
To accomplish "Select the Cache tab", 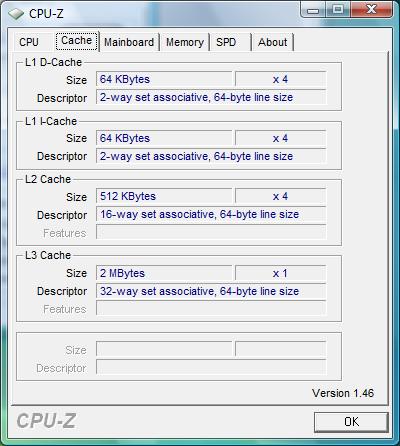I will pyautogui.click(x=77, y=41).
